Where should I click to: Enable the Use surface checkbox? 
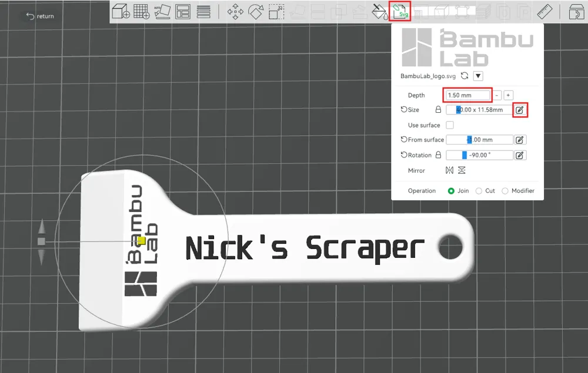point(450,125)
